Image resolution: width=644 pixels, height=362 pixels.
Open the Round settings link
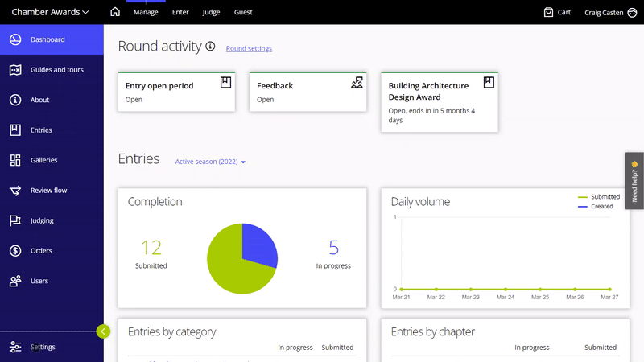tap(249, 48)
